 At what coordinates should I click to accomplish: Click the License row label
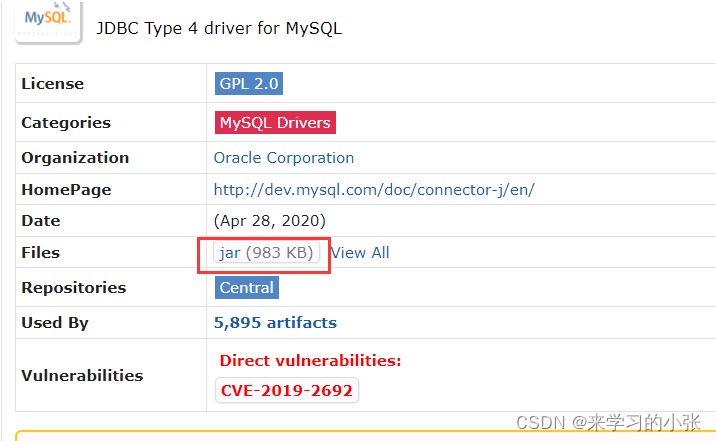click(x=53, y=84)
